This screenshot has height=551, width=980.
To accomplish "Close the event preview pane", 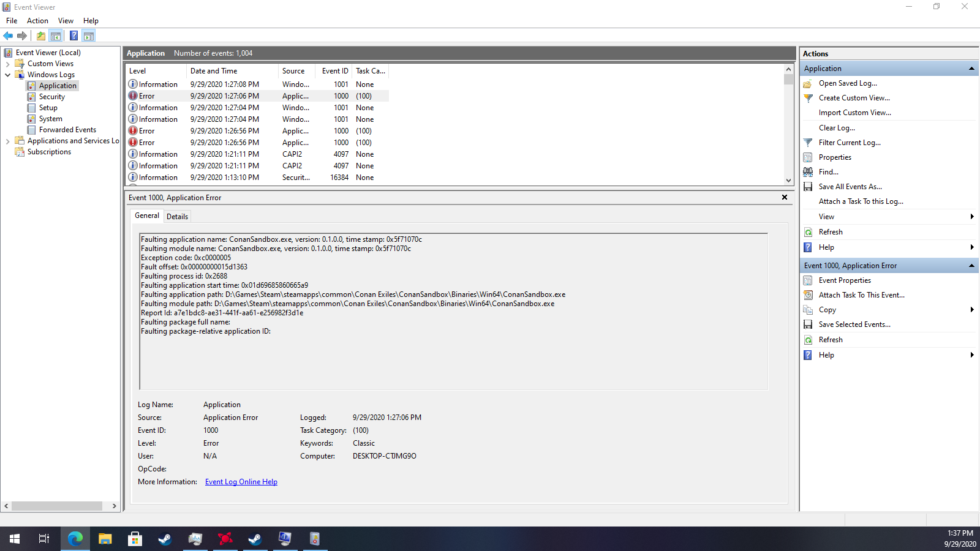I will click(785, 197).
